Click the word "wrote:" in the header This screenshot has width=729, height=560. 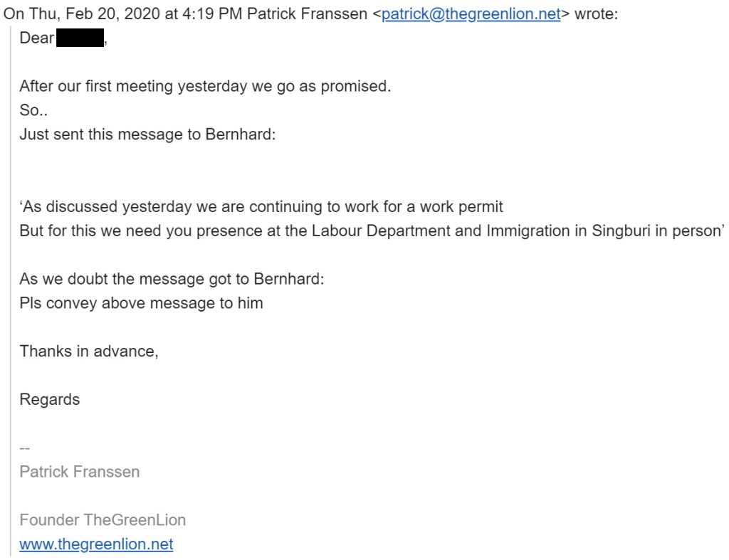(x=596, y=15)
